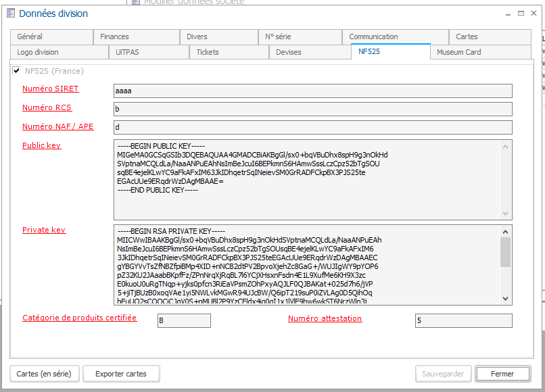Toggle the NF525 (France) checkbox
Image resolution: width=545 pixels, height=392 pixels.
pos(16,71)
